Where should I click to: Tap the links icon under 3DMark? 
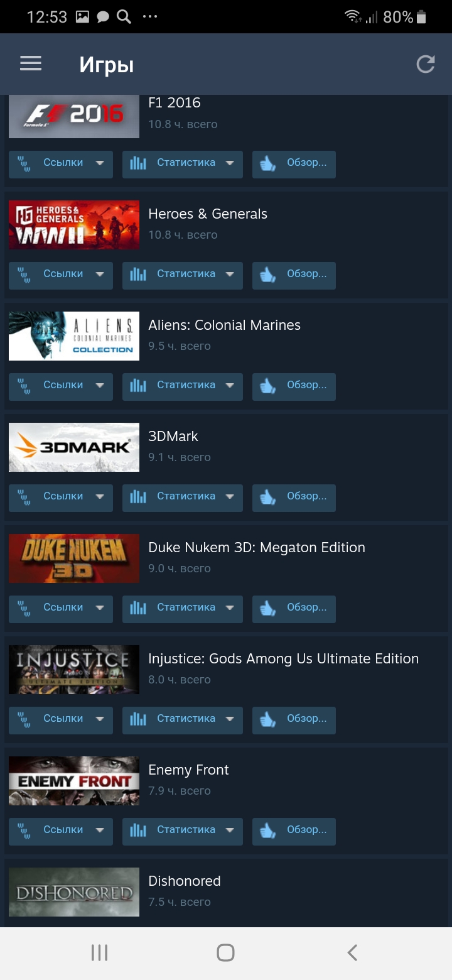click(x=24, y=497)
